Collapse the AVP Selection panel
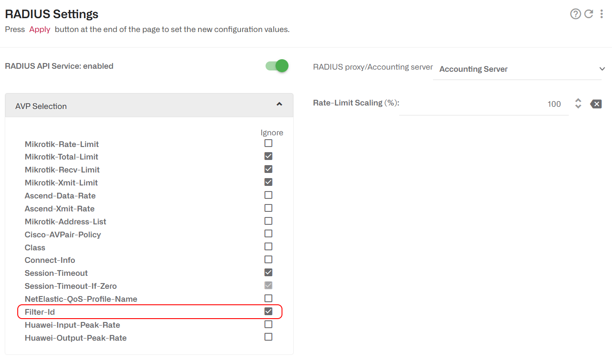The height and width of the screenshot is (364, 612). [x=279, y=104]
